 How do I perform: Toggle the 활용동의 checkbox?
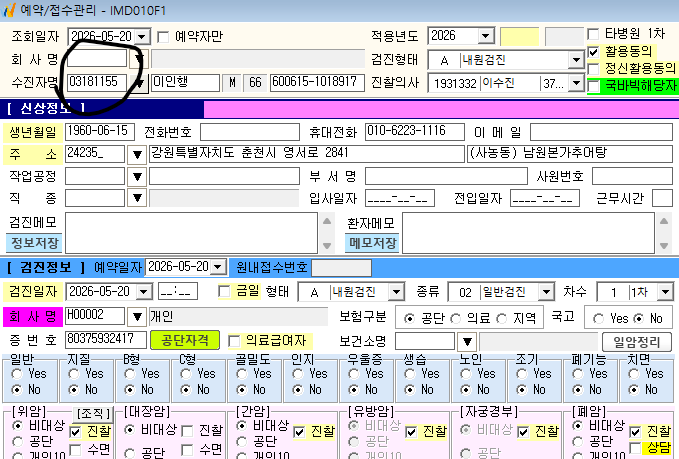point(593,52)
